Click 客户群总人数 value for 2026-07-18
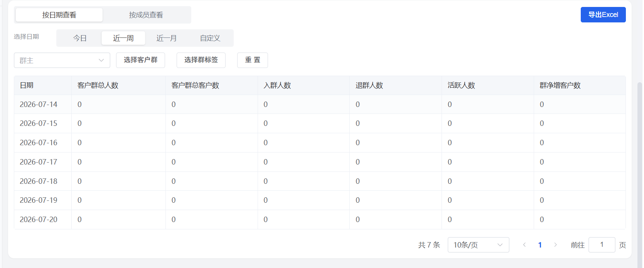This screenshot has height=268, width=644. click(79, 181)
